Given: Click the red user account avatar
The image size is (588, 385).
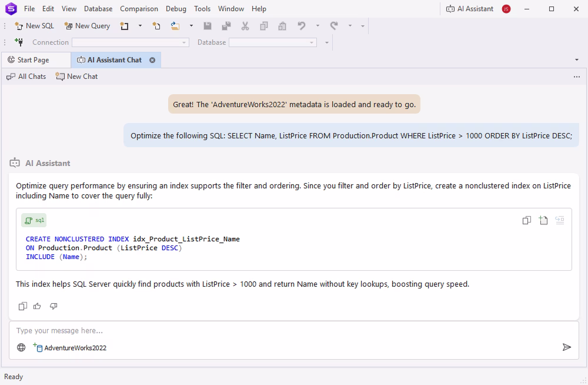Looking at the screenshot, I should 506,9.
